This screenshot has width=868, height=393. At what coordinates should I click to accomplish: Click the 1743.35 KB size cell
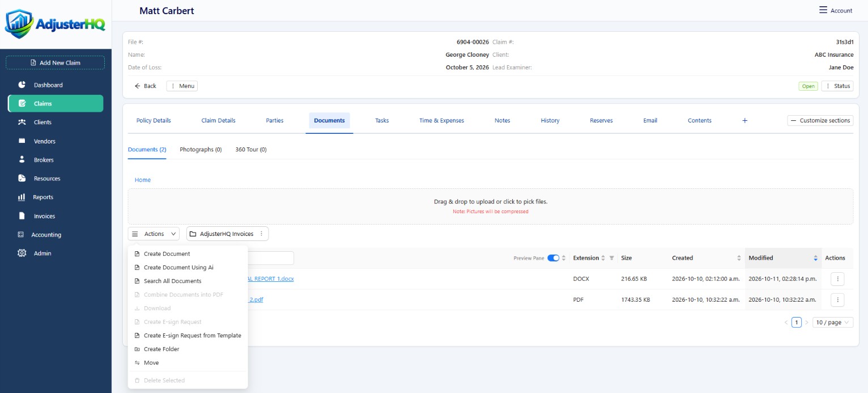click(636, 300)
